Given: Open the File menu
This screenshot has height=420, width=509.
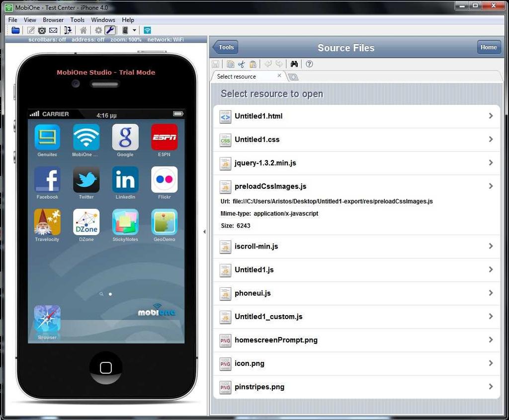Looking at the screenshot, I should [12, 20].
